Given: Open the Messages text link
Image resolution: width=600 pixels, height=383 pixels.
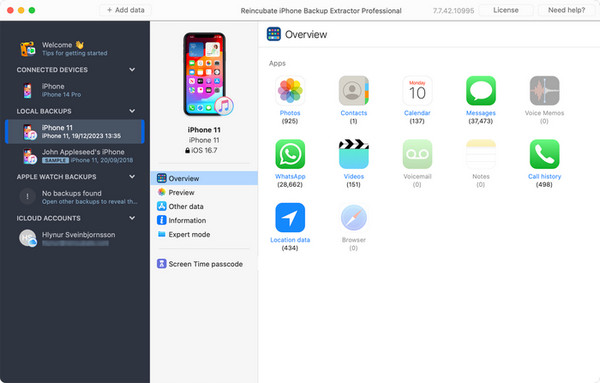Looking at the screenshot, I should 481,113.
